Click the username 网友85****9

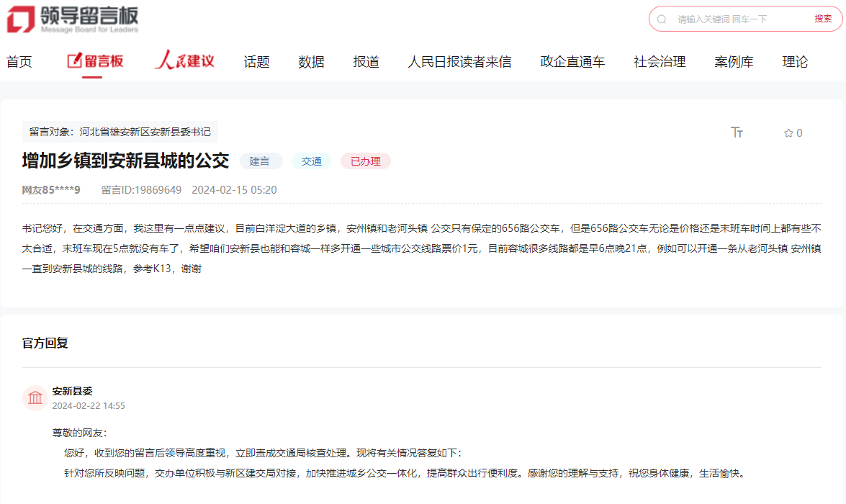pos(51,190)
